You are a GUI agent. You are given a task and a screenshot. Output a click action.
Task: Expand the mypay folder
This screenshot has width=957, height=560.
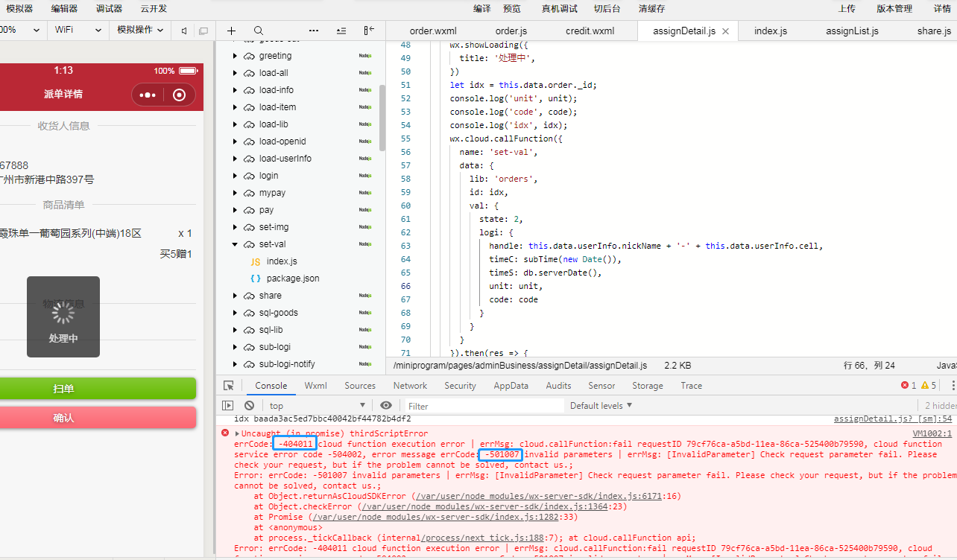tap(235, 193)
